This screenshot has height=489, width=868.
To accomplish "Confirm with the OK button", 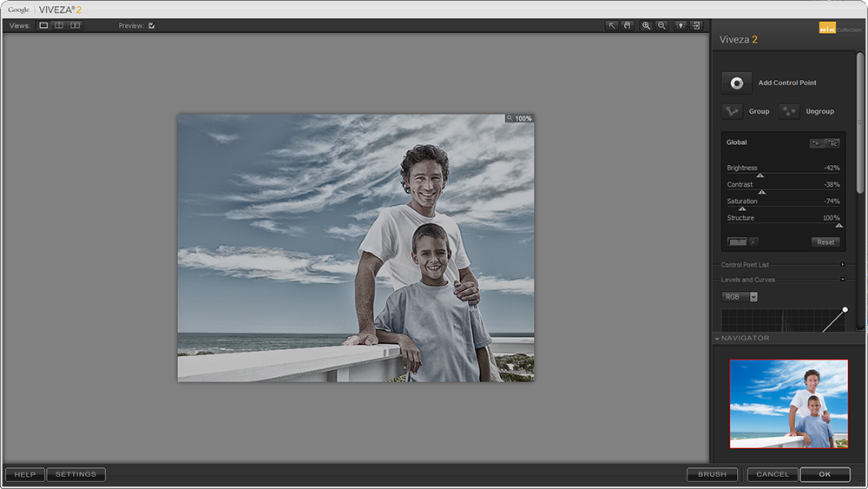I will click(x=825, y=474).
